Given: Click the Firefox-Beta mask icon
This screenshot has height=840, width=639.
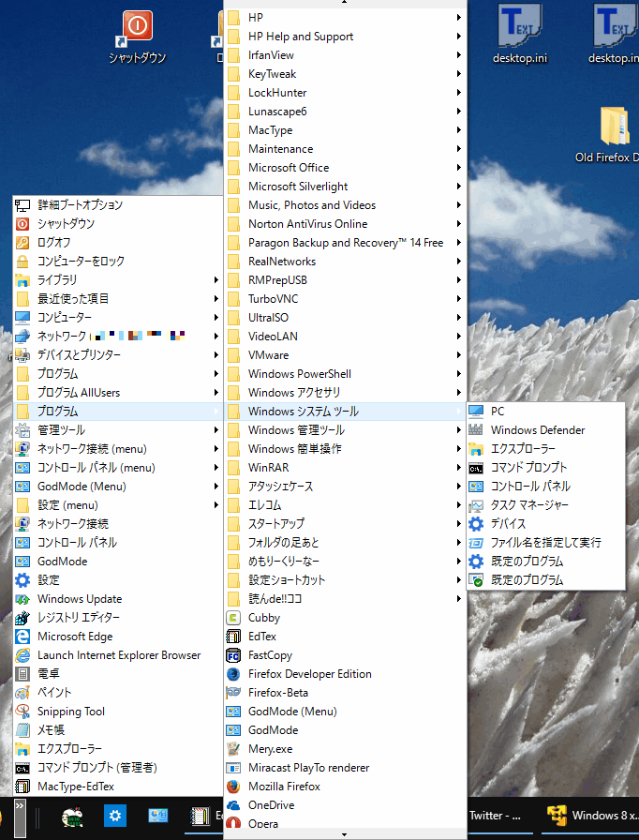Looking at the screenshot, I should (x=233, y=693).
